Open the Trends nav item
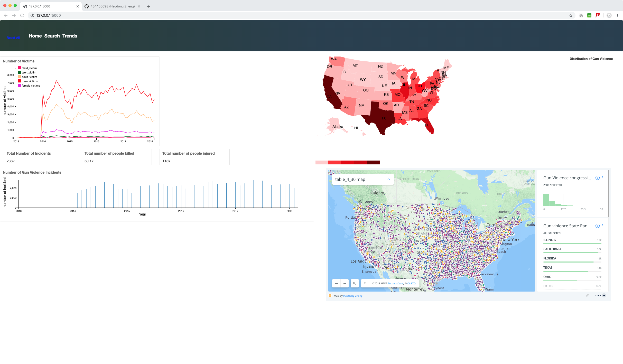Screen dimensions: 623x364 (x=70, y=36)
